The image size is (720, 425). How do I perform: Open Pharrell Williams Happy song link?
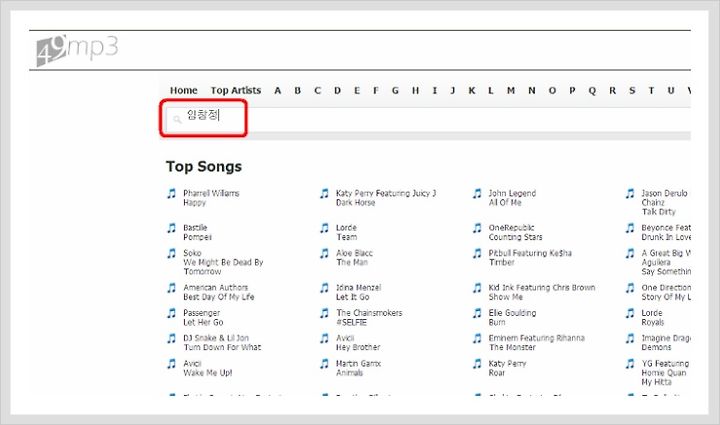[211, 198]
